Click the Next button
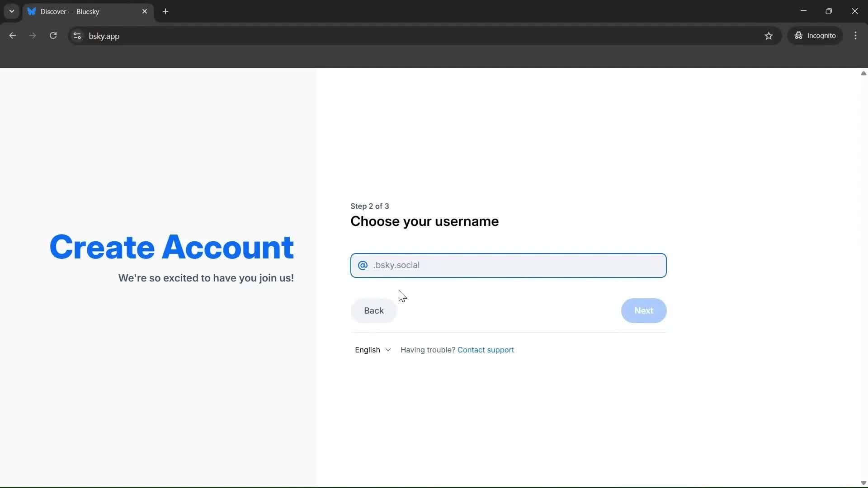Viewport: 868px width, 488px height. click(x=643, y=310)
